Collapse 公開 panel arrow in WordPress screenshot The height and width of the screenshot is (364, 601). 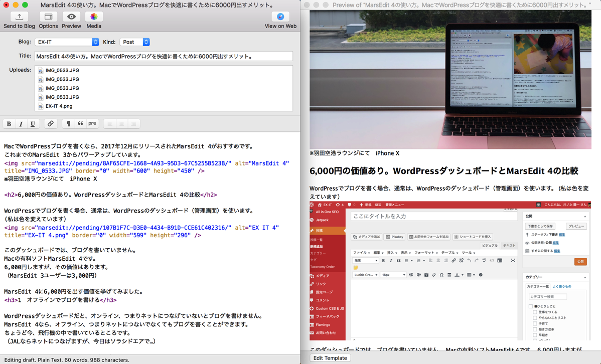pyautogui.click(x=585, y=217)
